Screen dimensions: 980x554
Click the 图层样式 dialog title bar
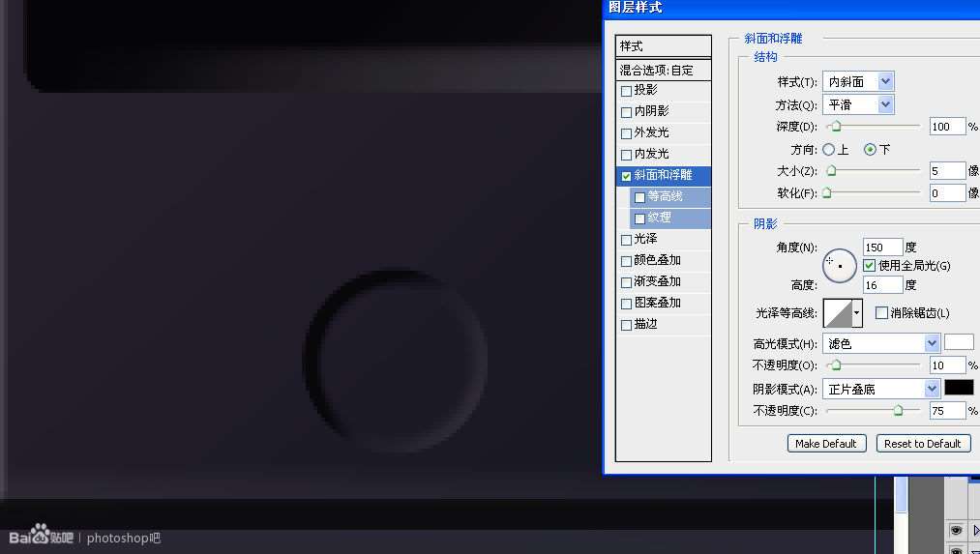[x=791, y=8]
